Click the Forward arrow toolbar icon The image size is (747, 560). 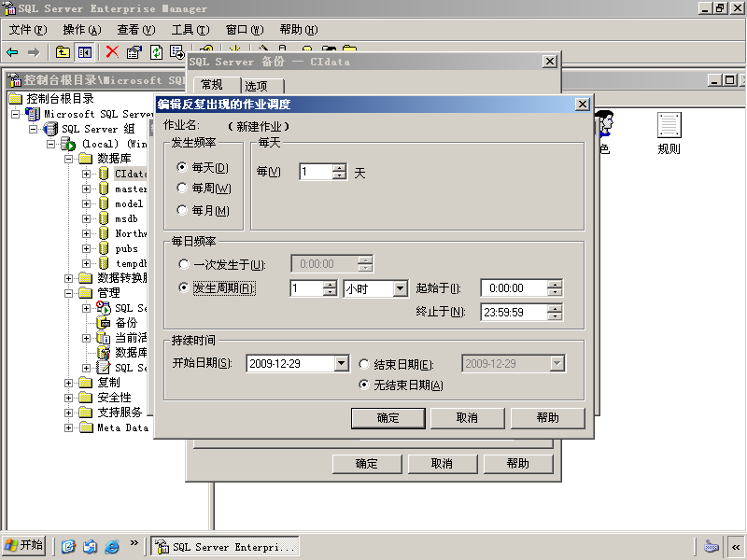[34, 52]
